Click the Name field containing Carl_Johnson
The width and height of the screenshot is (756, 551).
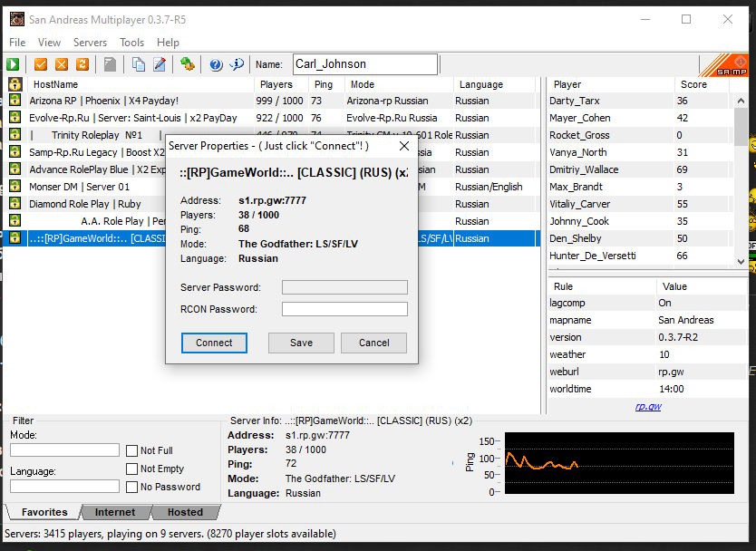(365, 64)
